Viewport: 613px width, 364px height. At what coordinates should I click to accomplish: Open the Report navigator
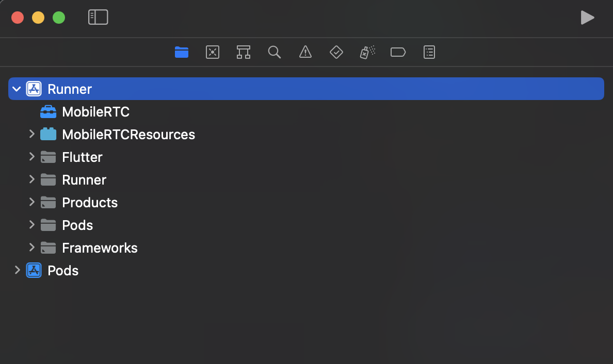pyautogui.click(x=429, y=52)
